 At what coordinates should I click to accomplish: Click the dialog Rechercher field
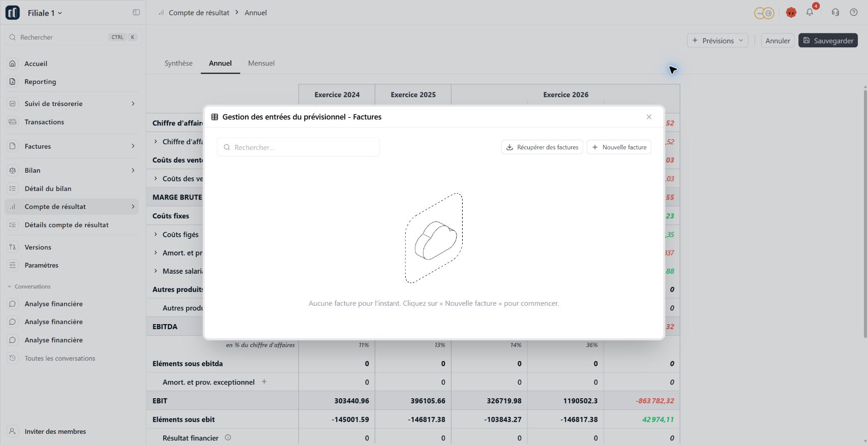[298, 147]
